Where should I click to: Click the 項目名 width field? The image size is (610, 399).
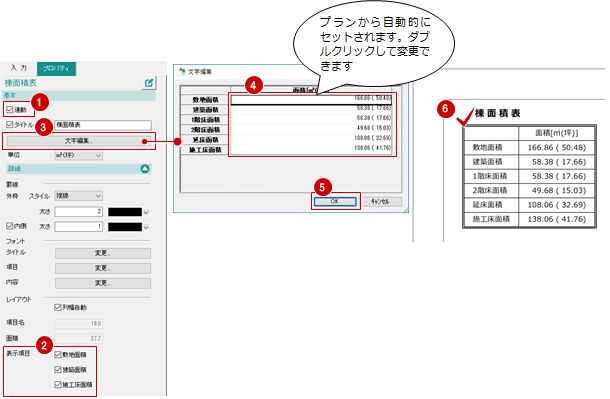(79, 324)
